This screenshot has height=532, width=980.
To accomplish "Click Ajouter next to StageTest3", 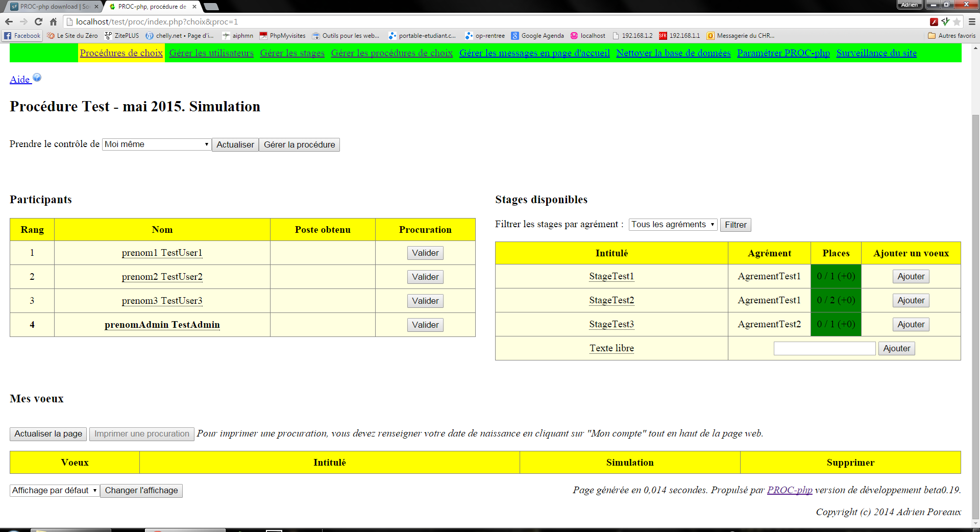I will [x=911, y=324].
